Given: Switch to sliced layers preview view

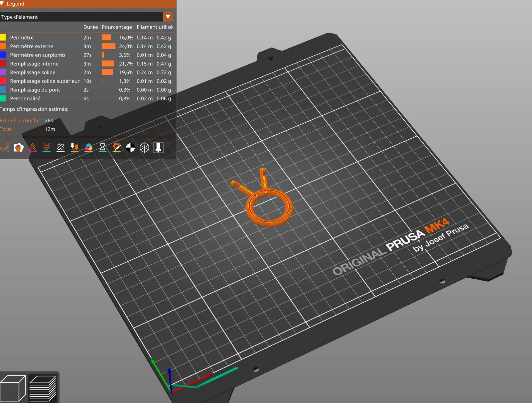Looking at the screenshot, I should 43,388.
